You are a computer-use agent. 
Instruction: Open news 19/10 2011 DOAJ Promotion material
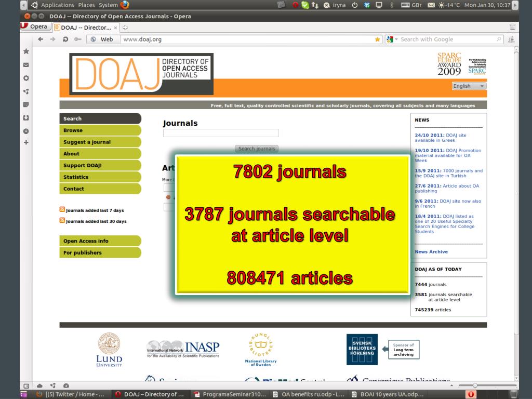click(x=448, y=155)
